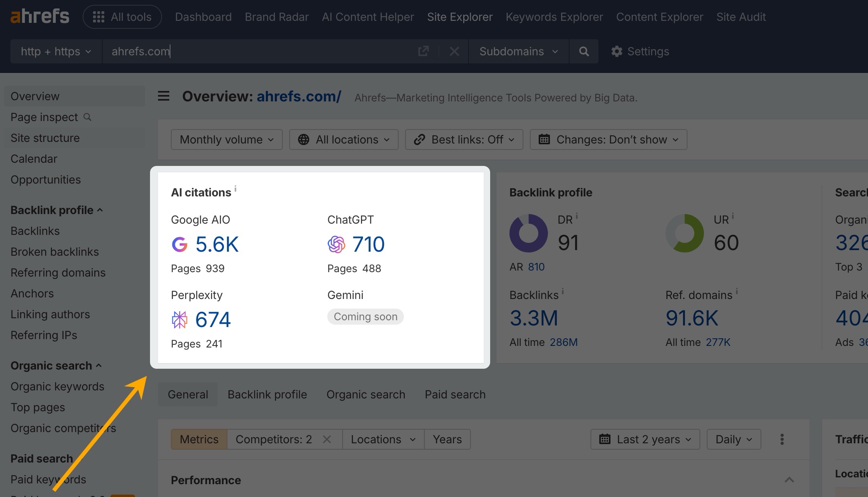Open the Last 2 years date dropdown

tap(645, 439)
